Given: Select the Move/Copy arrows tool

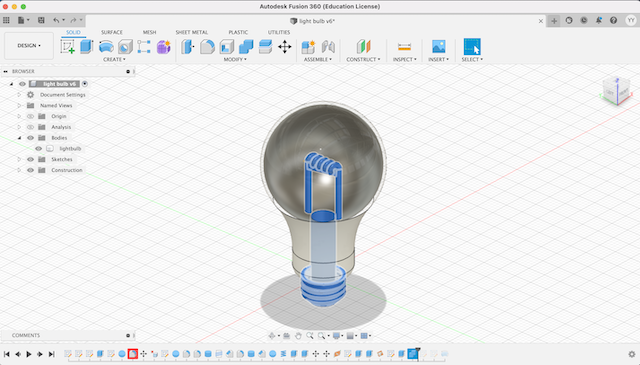Looking at the screenshot, I should [x=284, y=47].
